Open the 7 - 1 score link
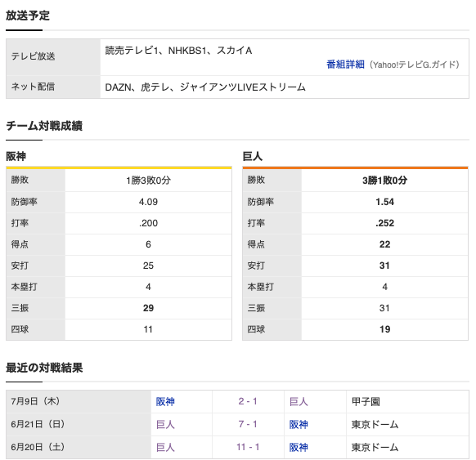Image resolution: width=476 pixels, height=460 pixels. [248, 424]
